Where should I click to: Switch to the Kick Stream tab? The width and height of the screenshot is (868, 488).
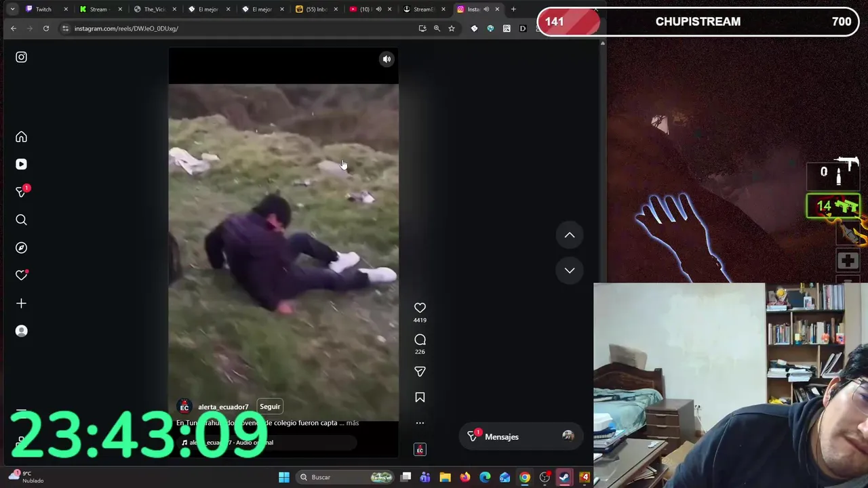(x=100, y=9)
